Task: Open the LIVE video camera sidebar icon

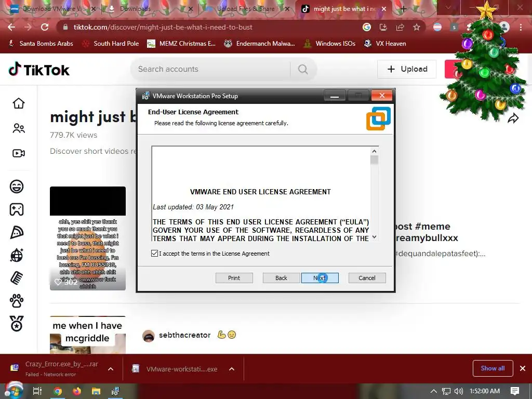Action: [x=19, y=153]
